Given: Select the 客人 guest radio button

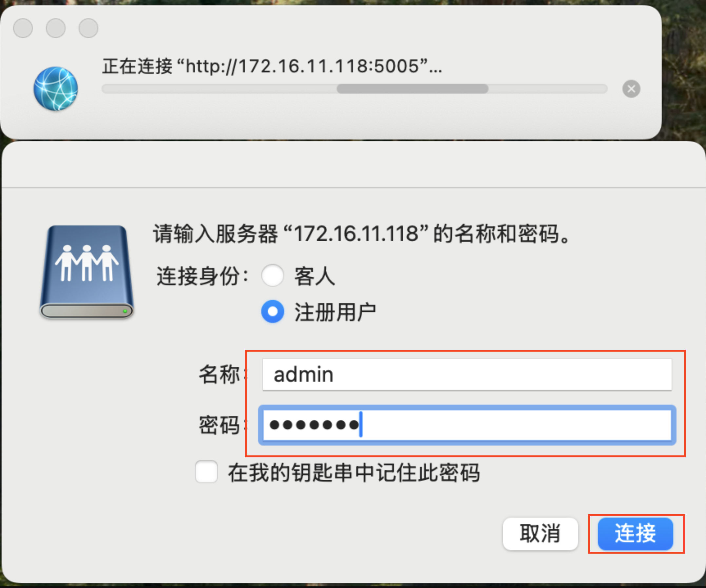Looking at the screenshot, I should (273, 276).
